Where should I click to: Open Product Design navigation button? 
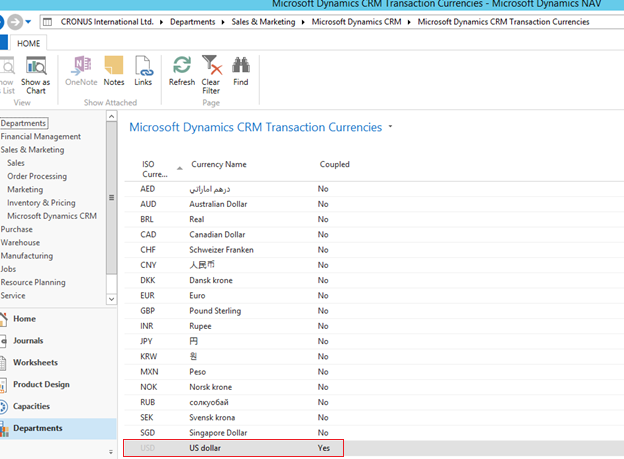point(58,385)
